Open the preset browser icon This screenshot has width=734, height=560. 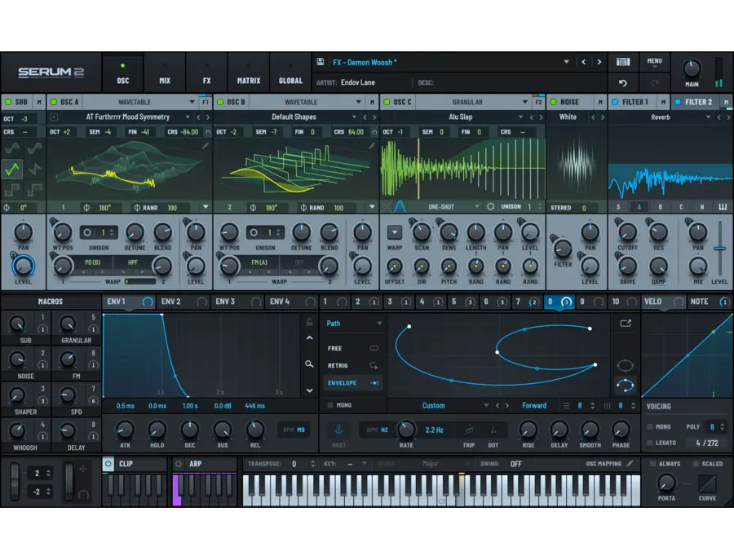click(623, 62)
